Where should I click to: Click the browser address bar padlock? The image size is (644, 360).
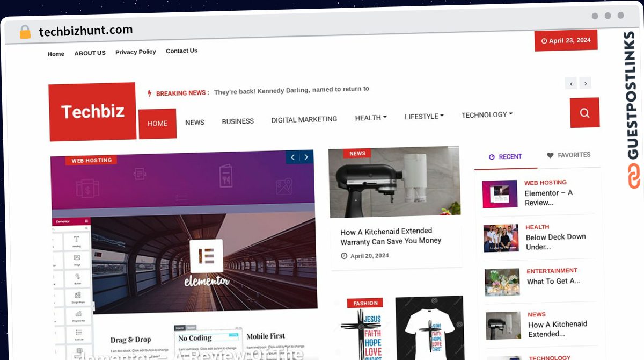(25, 32)
